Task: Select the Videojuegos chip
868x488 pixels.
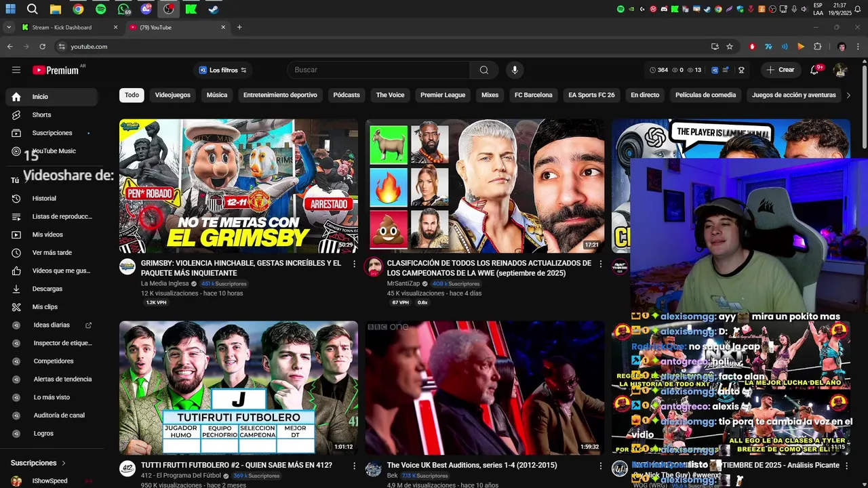Action: pos(173,95)
